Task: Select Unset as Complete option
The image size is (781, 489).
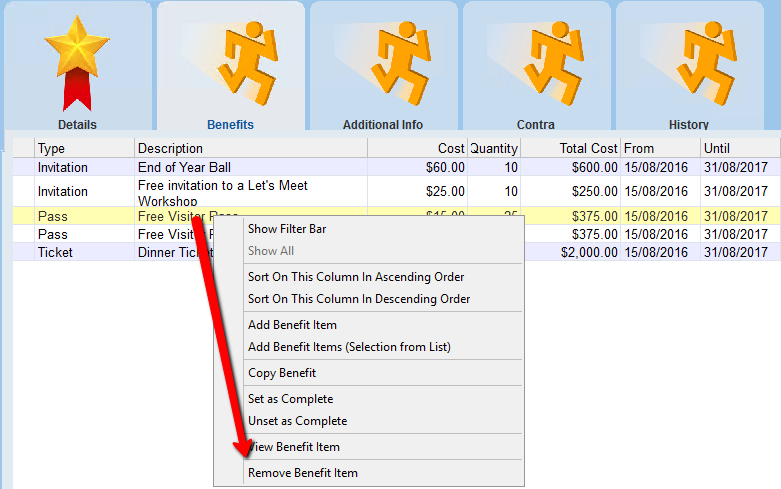Action: point(297,421)
